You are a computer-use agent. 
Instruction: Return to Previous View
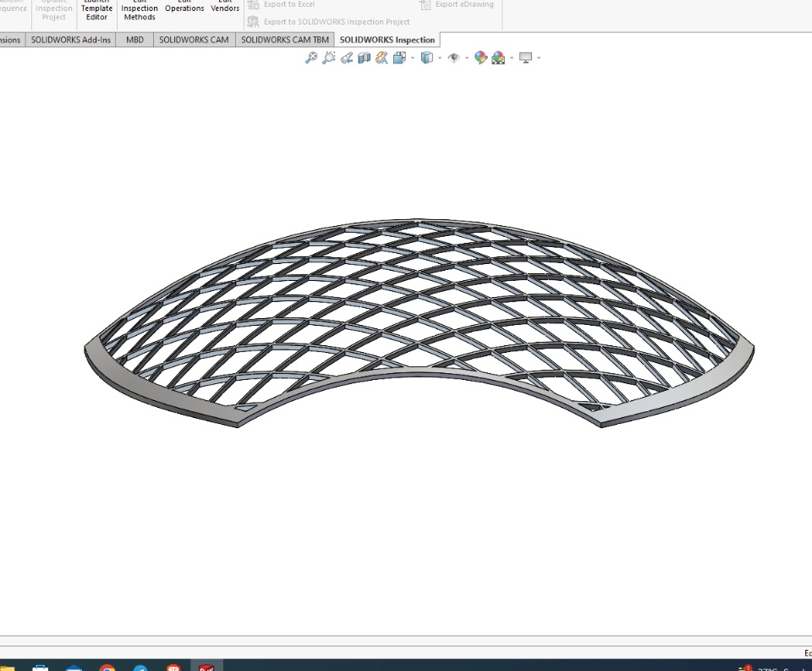point(347,58)
